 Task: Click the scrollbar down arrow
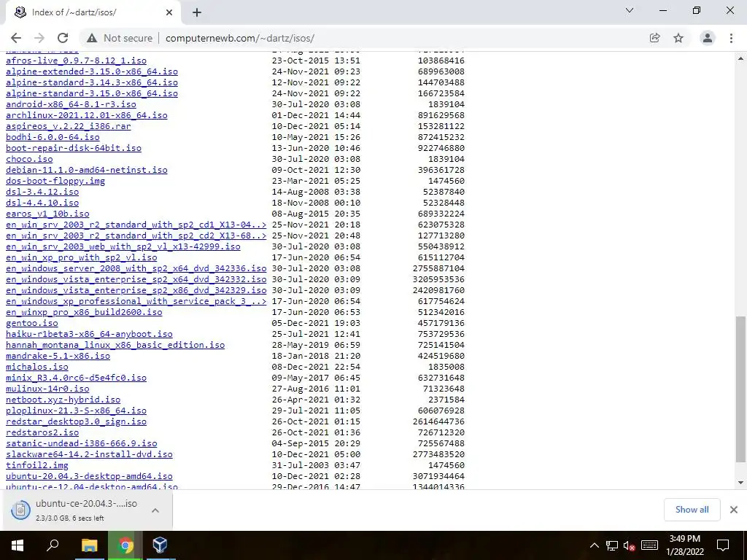pyautogui.click(x=740, y=483)
